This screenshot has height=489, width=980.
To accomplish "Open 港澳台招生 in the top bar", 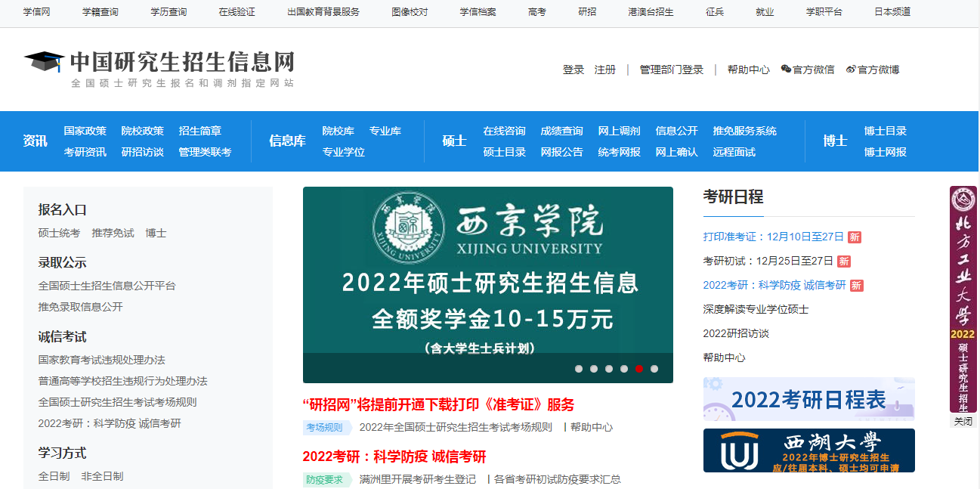I will click(x=651, y=12).
